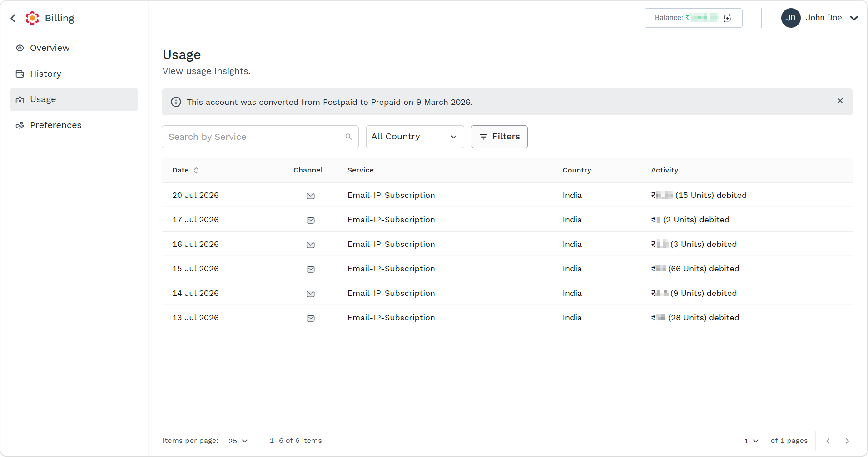Screen dimensions: 868x457
Task: Click the email channel icon for 16 Jul 2026
Action: click(x=311, y=245)
